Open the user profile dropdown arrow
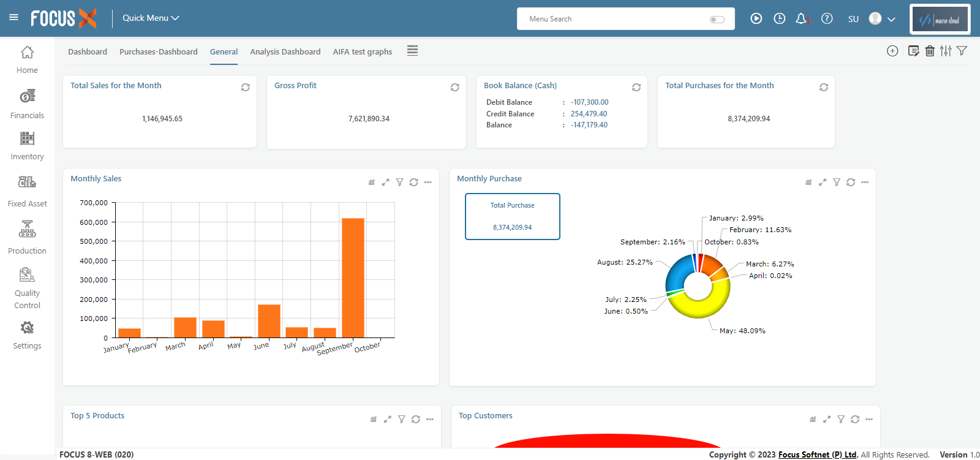The height and width of the screenshot is (460, 980). (892, 20)
